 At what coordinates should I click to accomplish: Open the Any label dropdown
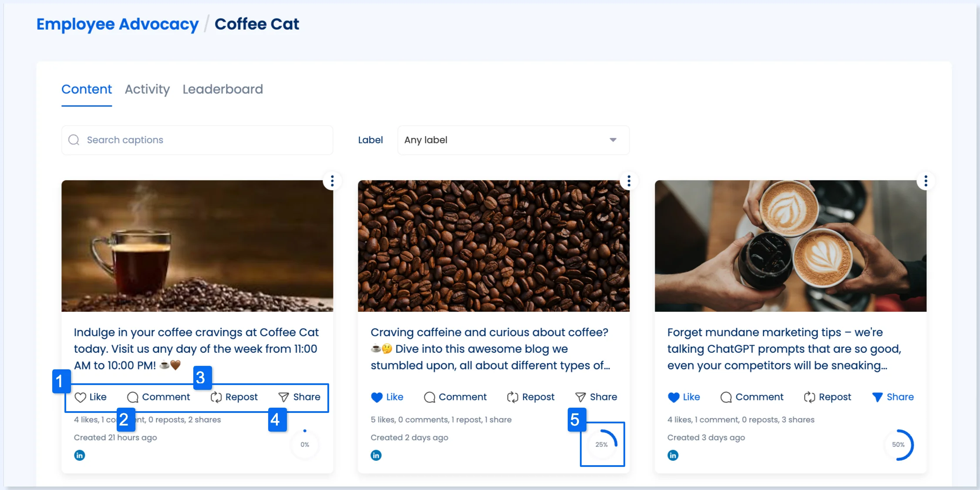click(513, 140)
